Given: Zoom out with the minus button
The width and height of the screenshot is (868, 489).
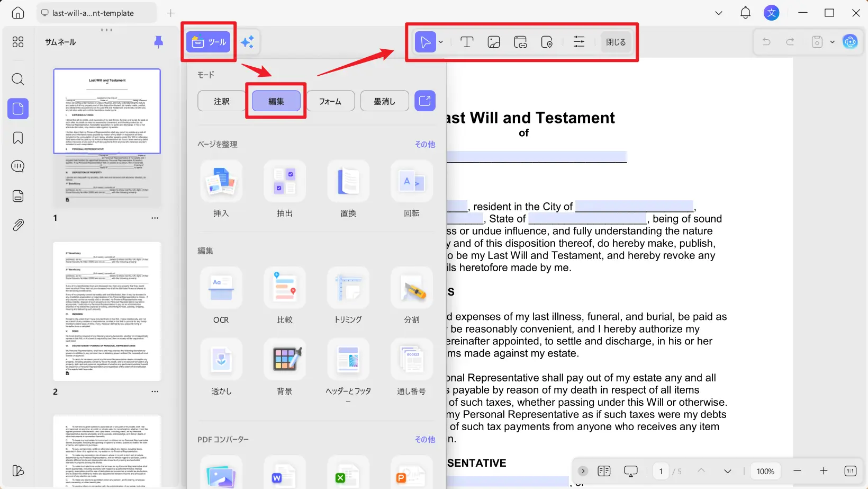Looking at the screenshot, I should pos(797,471).
